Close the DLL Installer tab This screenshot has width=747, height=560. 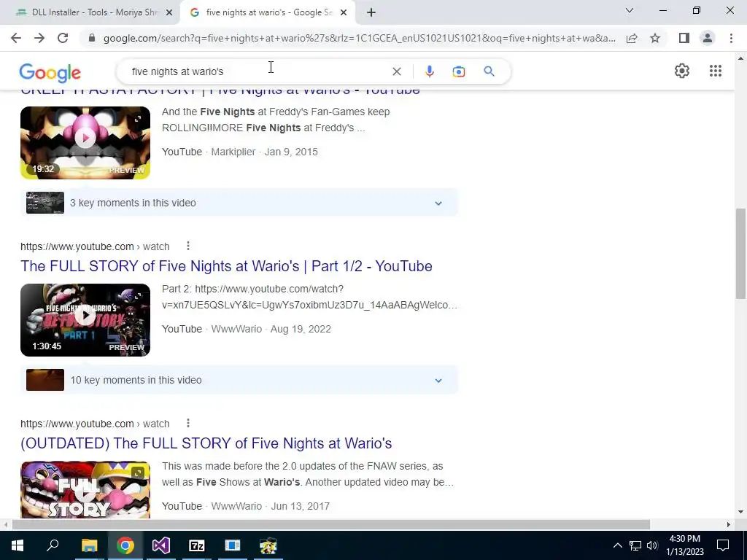coord(169,12)
